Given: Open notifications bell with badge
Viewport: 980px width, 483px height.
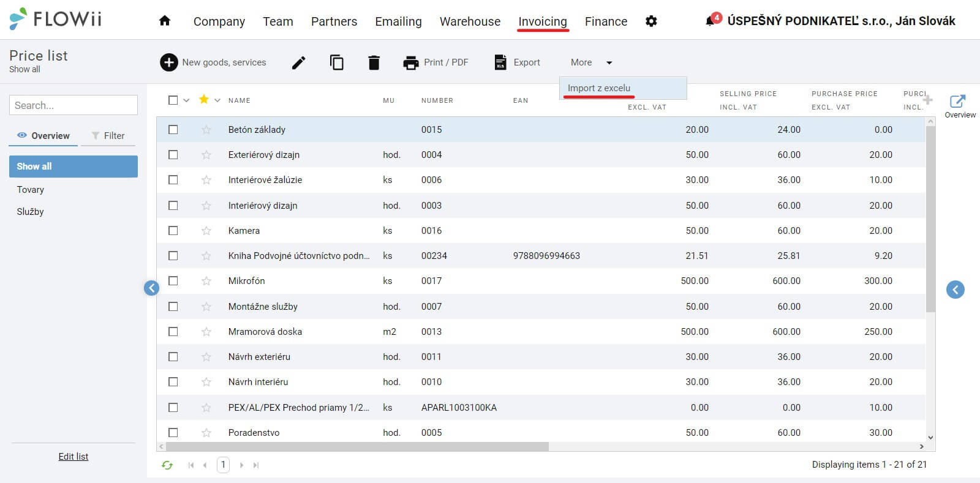Looking at the screenshot, I should click(712, 20).
